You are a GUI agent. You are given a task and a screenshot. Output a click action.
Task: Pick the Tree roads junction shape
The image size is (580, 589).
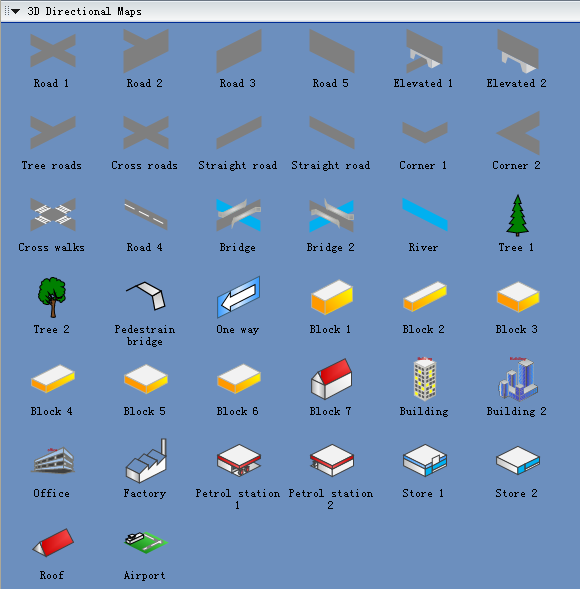[53, 133]
